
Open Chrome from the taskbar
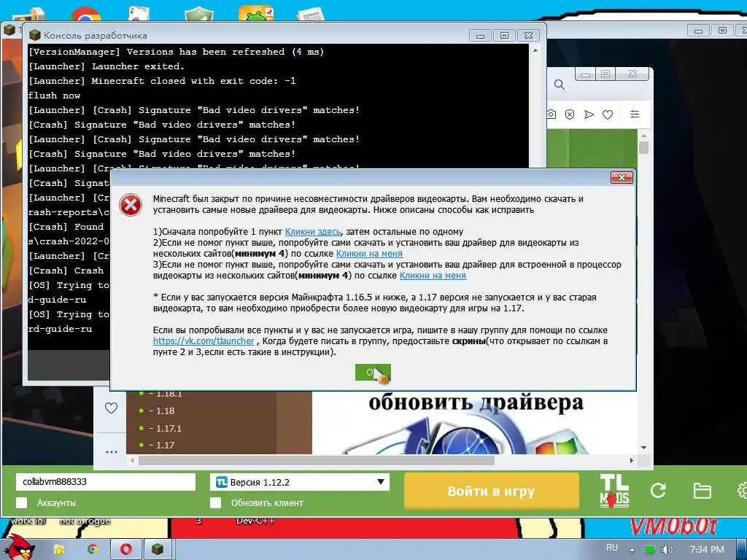92,550
